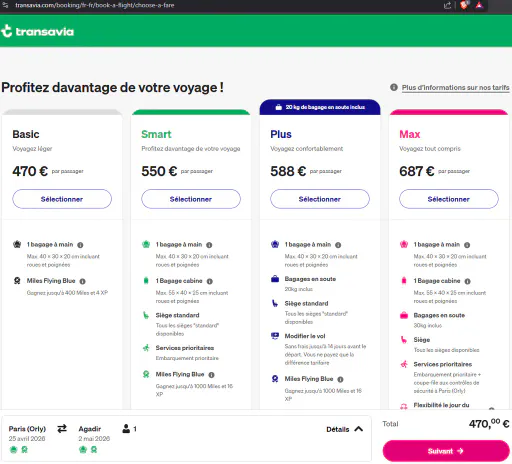Viewport: 512px width, 464px height.
Task: Open the Brave shield icon in the address bar
Action: [464, 5]
